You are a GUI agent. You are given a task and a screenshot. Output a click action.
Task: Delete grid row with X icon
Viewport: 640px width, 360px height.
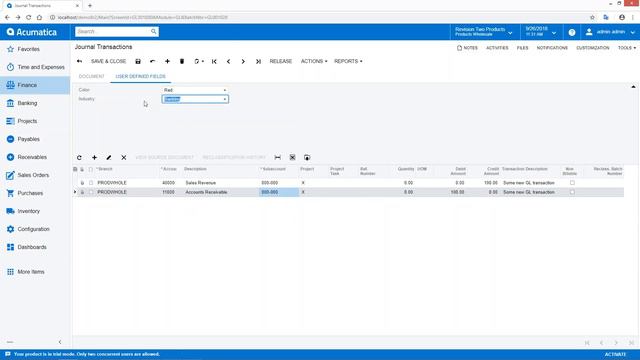click(x=124, y=158)
